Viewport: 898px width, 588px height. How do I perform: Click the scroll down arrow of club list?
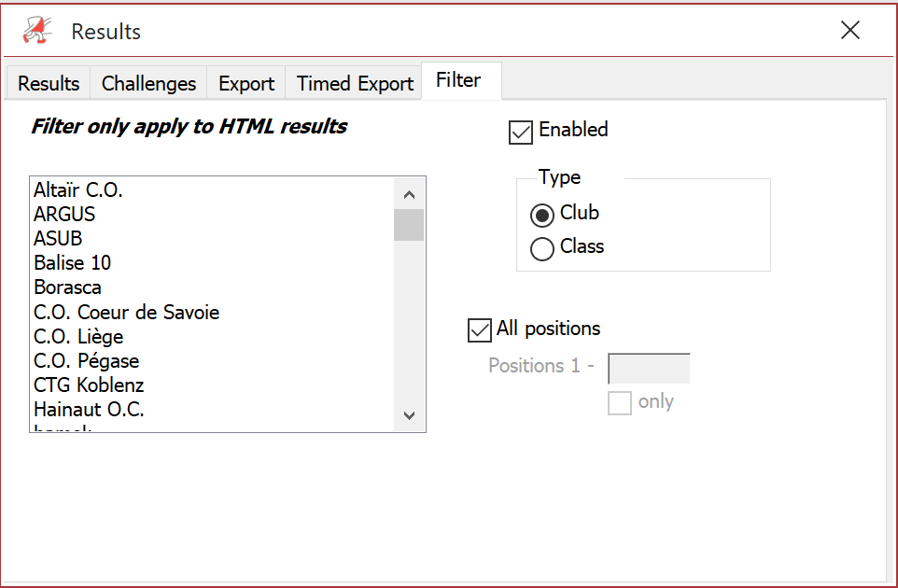click(x=409, y=415)
